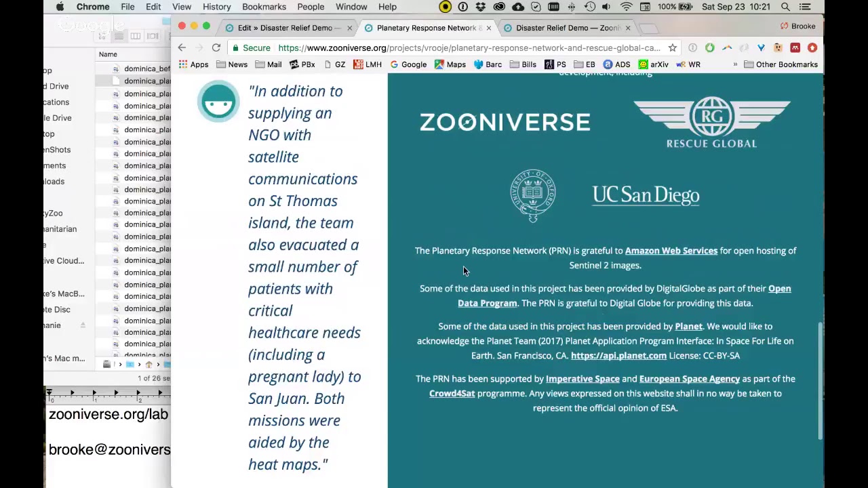Close the Edit » Disaster Relief Demo tab

[x=349, y=28]
